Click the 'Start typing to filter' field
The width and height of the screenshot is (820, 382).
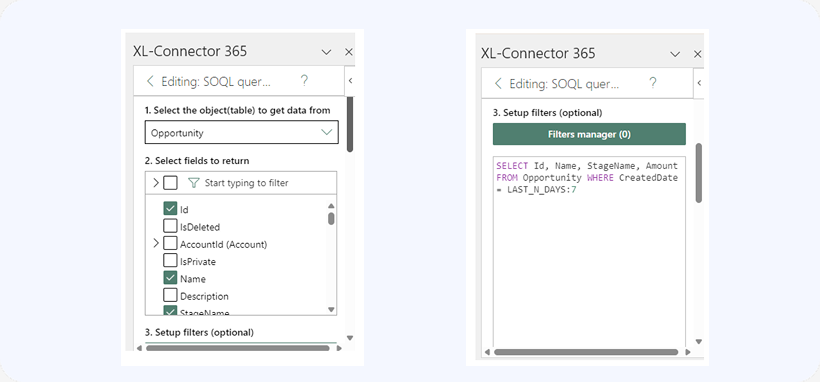point(246,183)
